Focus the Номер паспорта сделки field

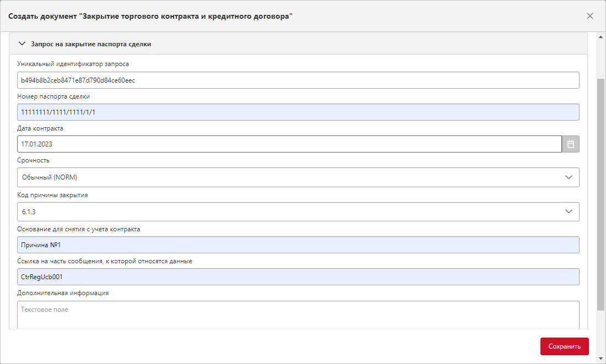tap(298, 112)
